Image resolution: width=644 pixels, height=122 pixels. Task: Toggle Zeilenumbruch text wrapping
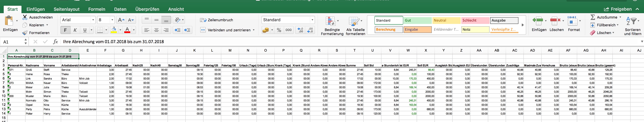click(217, 20)
